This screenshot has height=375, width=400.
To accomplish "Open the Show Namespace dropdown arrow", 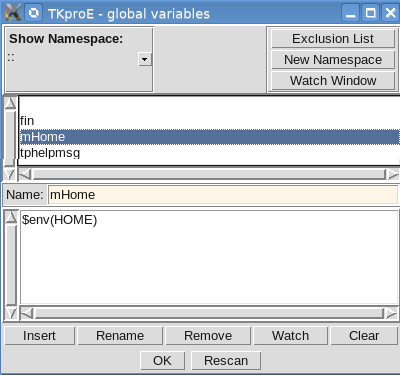I will 145,59.
